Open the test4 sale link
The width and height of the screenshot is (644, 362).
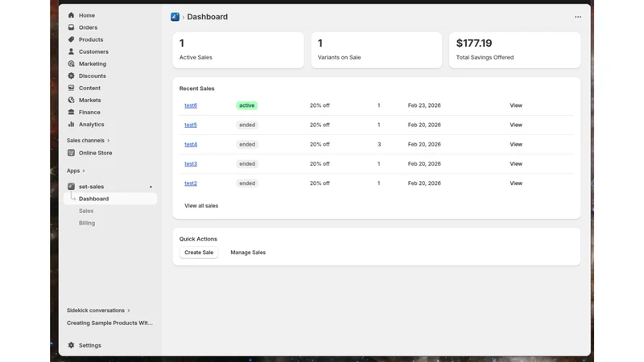pyautogui.click(x=191, y=145)
